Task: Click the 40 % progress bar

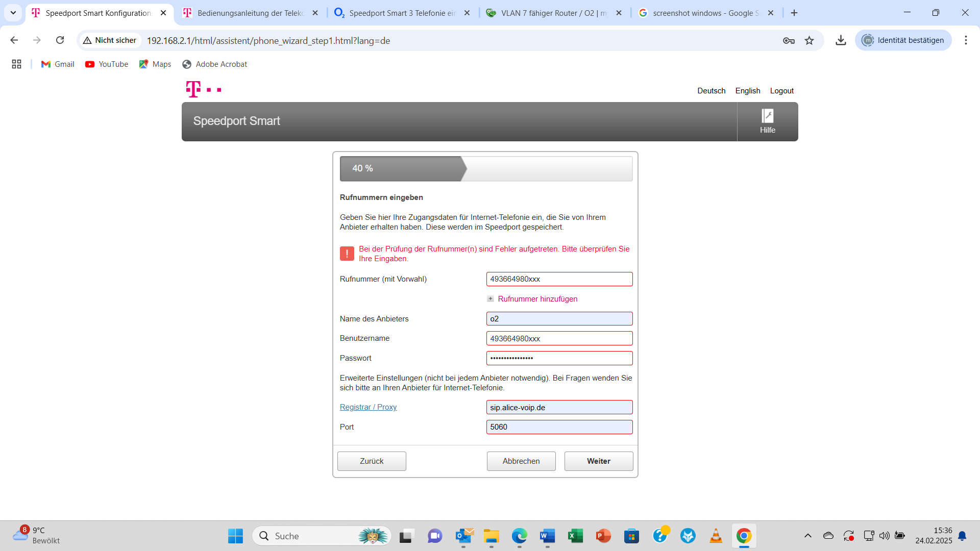Action: coord(486,169)
